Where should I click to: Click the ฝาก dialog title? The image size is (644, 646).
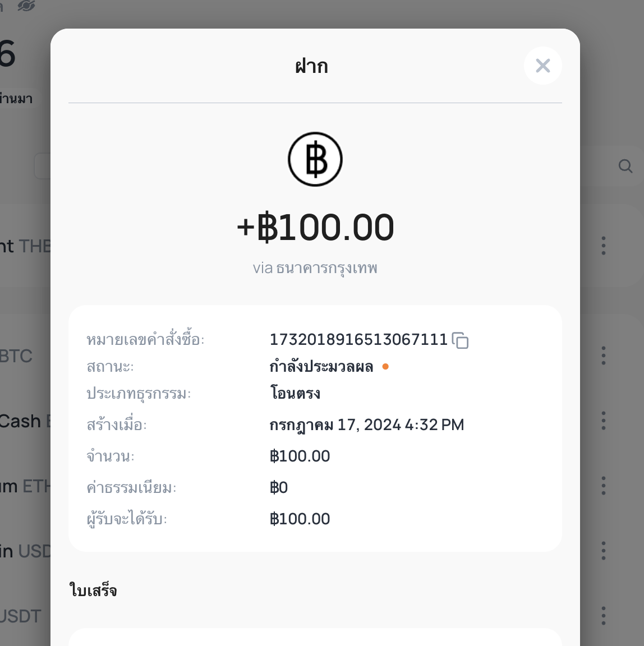point(311,66)
